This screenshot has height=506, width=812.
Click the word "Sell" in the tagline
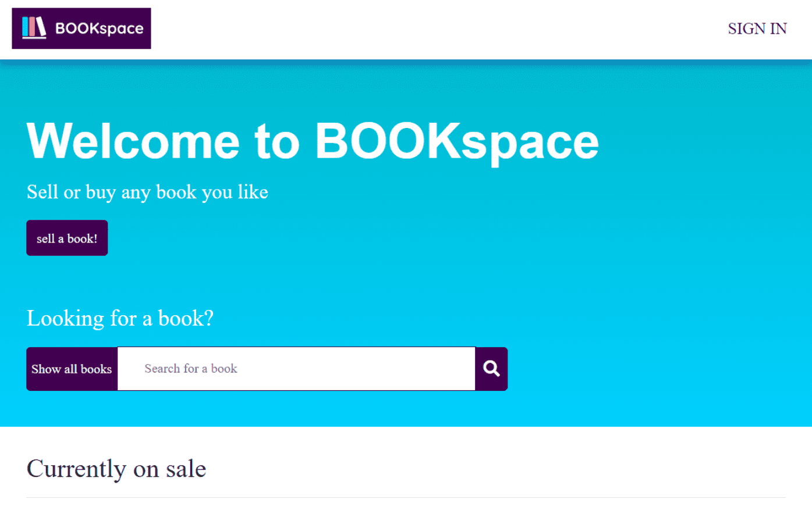(42, 192)
